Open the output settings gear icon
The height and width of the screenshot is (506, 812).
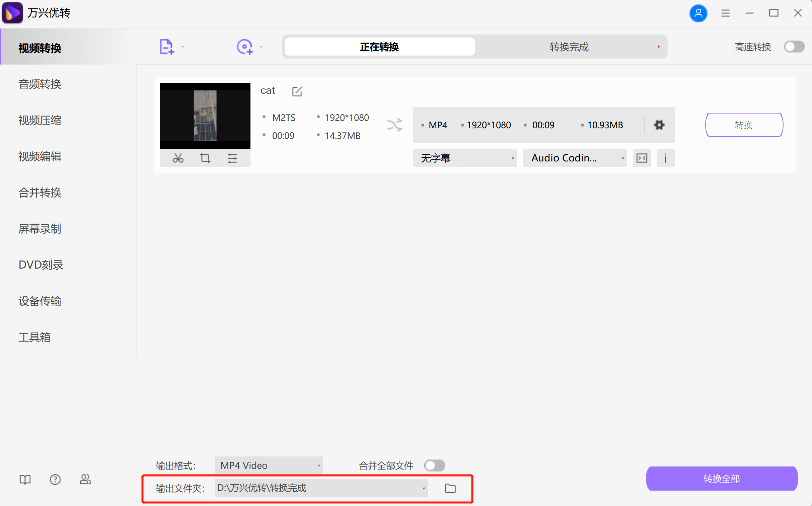[659, 125]
